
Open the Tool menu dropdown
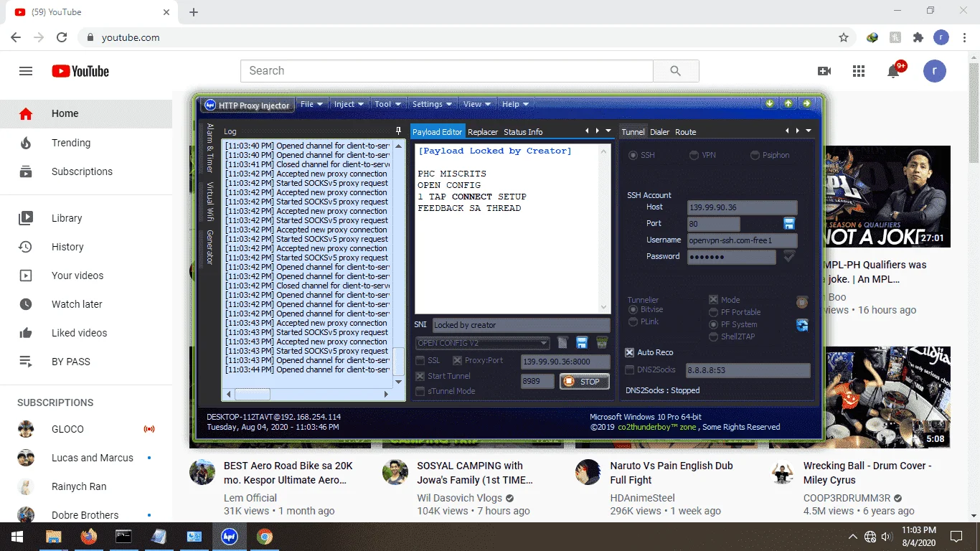click(388, 104)
